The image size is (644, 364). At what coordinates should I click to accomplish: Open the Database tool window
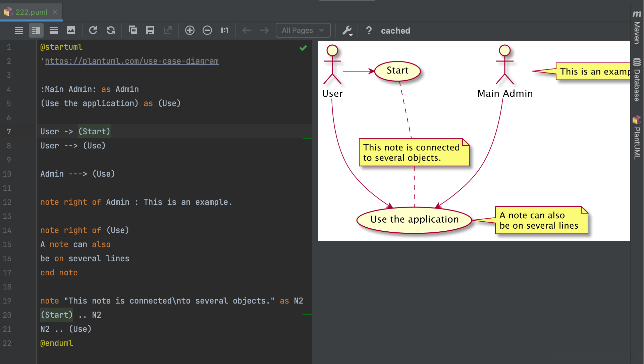637,81
